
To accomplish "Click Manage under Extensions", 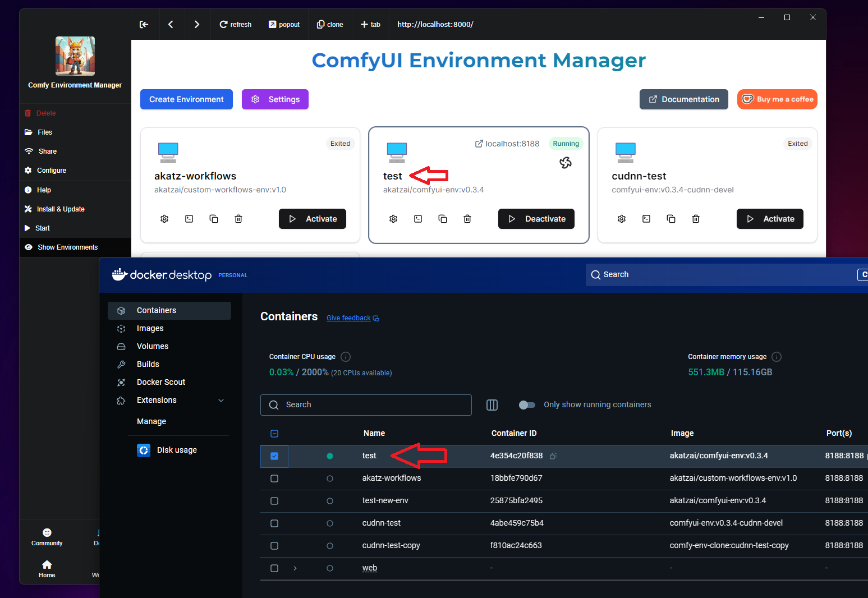I will pos(151,422).
